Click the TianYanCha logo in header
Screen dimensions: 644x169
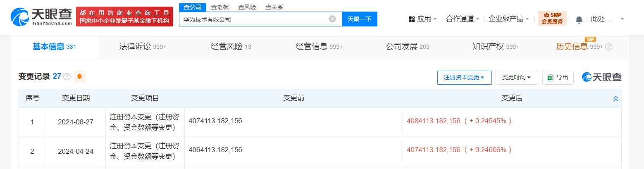[41, 17]
